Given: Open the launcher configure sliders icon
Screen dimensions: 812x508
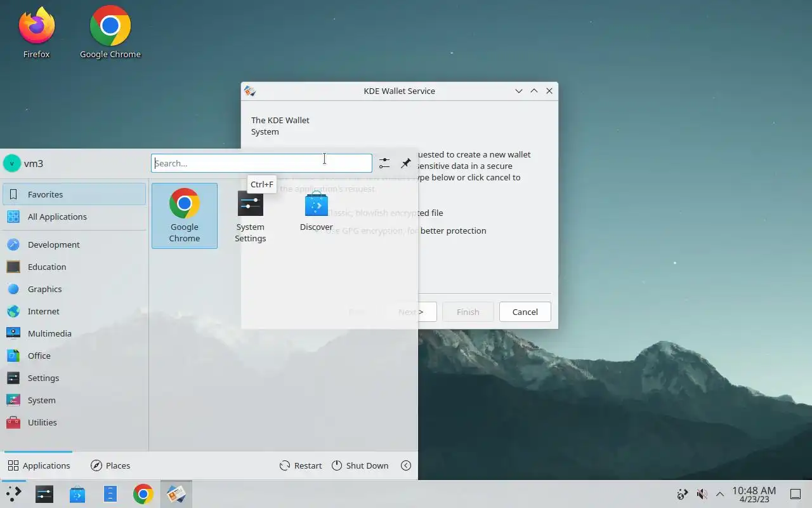Looking at the screenshot, I should click(x=384, y=163).
